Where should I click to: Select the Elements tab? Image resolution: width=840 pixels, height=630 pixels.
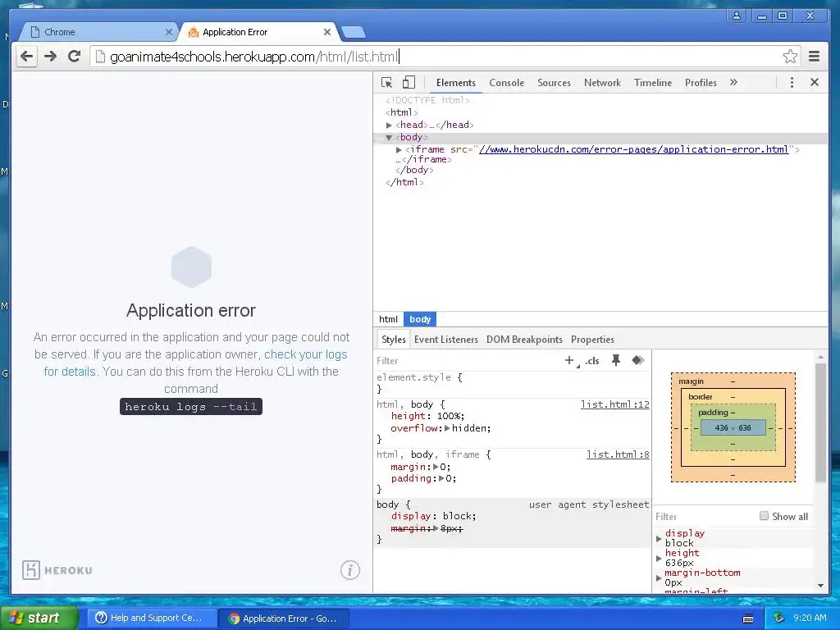click(x=455, y=83)
